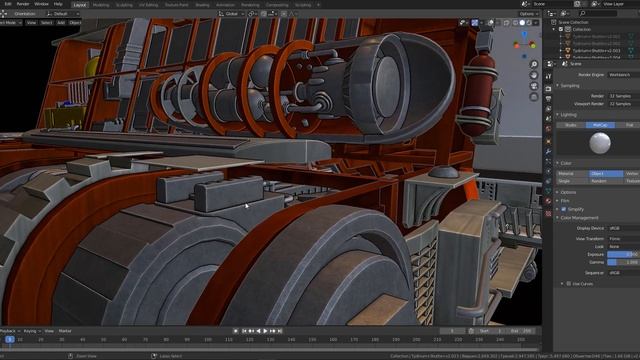640x360 pixels.
Task: Open the Tool properties tab icon
Action: pos(549,76)
